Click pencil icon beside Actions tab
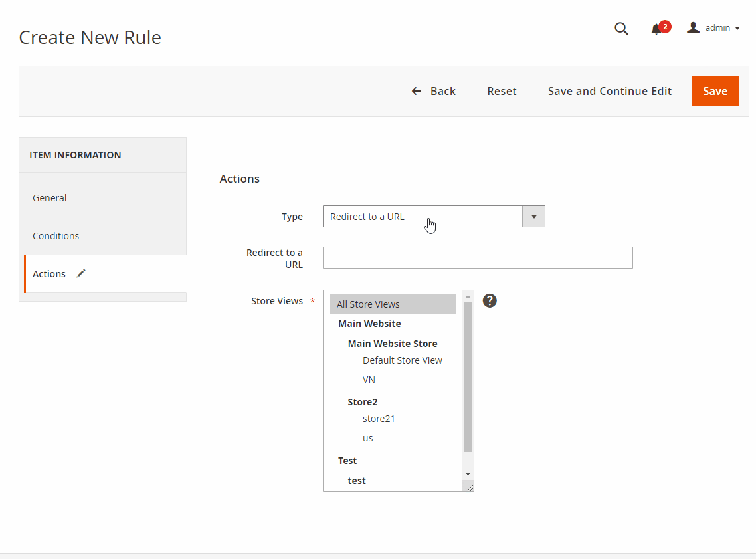Image resolution: width=756 pixels, height=559 pixels. pos(81,273)
